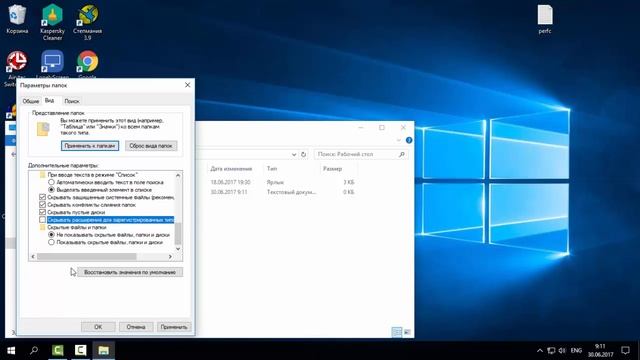Click the ENG language indicator
The image size is (640, 360).
click(x=576, y=350)
